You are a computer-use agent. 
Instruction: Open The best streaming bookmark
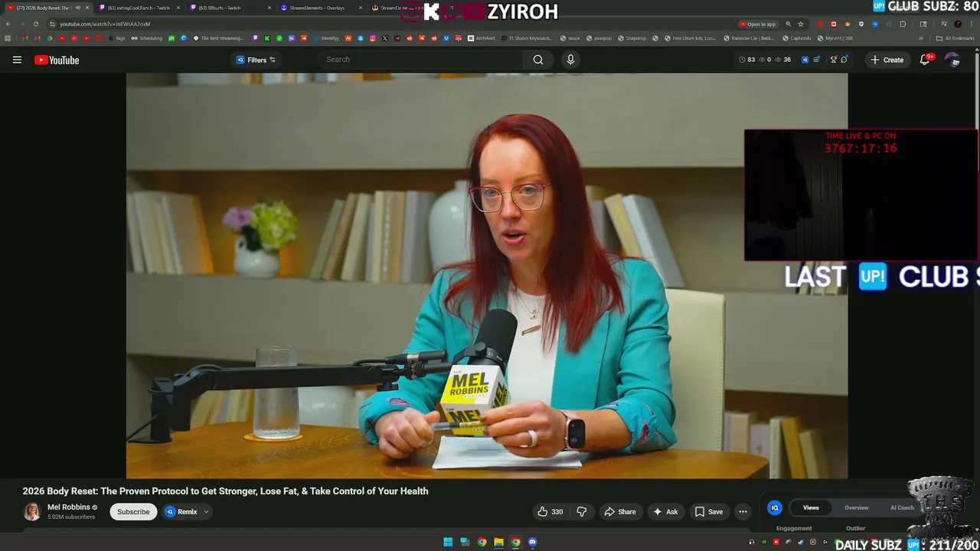click(218, 38)
